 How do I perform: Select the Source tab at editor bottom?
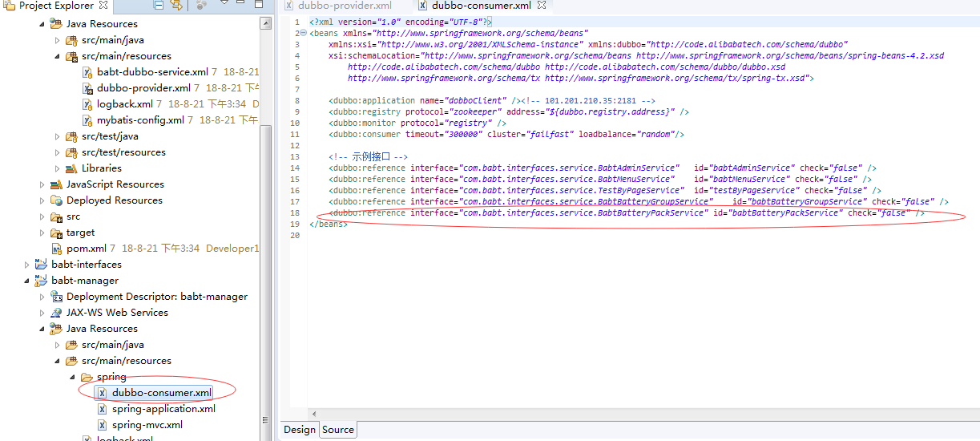click(x=337, y=430)
